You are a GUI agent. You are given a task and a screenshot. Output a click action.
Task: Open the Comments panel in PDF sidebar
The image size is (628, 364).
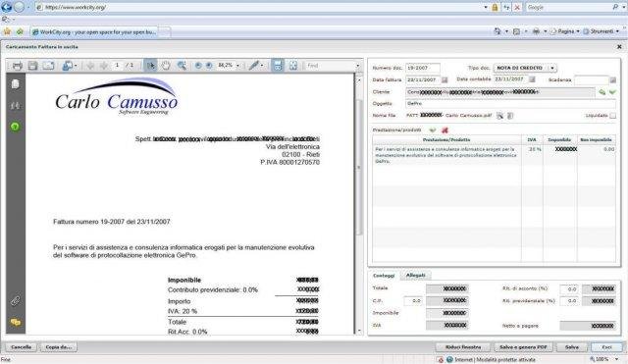pos(16,323)
